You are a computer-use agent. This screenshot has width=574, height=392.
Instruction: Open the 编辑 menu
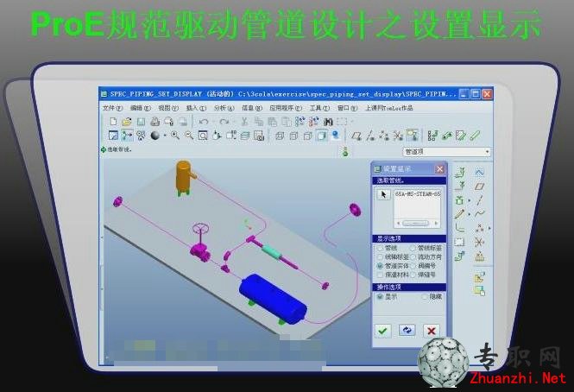pyautogui.click(x=140, y=108)
